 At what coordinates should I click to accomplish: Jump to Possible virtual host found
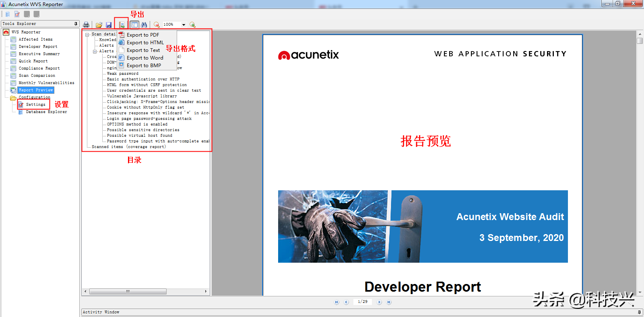139,136
